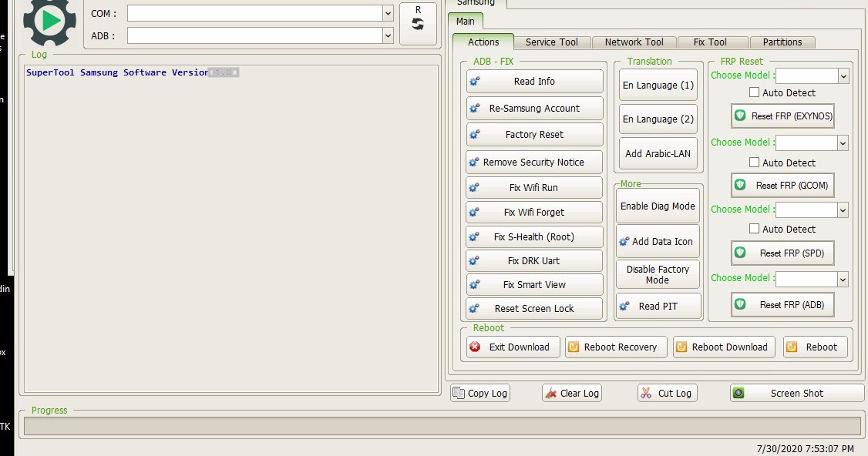Click Reset FRP (ADB) shield button

coord(782,305)
